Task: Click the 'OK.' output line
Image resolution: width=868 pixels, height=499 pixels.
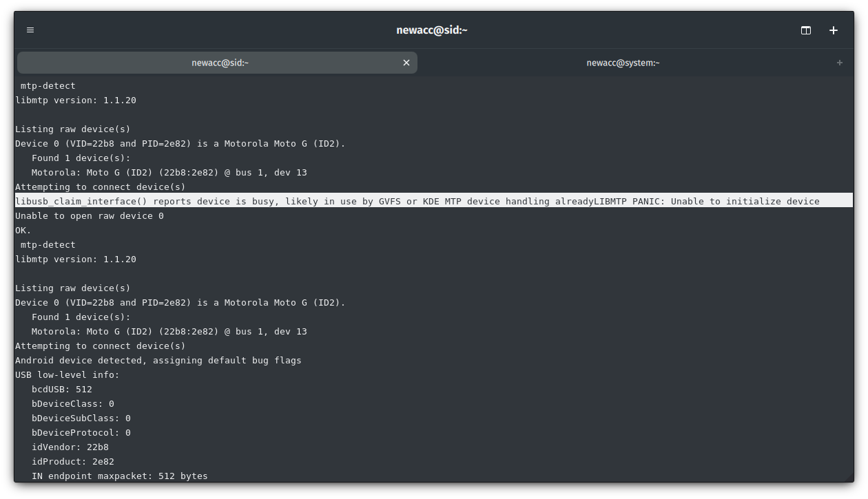Action: [23, 230]
